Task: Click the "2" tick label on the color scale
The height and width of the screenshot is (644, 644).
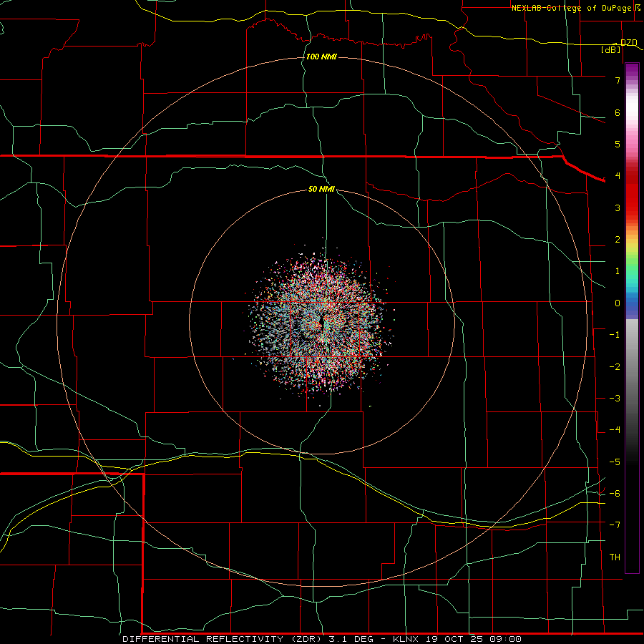Action: click(x=618, y=240)
